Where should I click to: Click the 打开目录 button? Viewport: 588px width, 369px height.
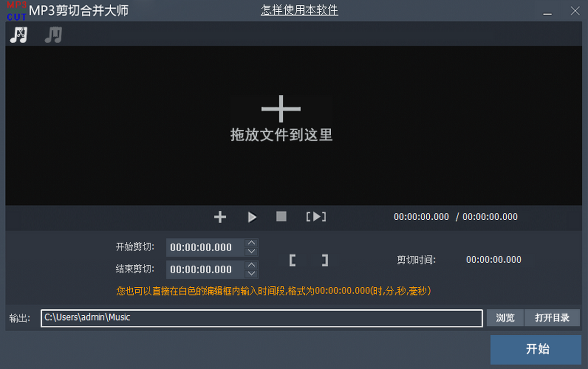(552, 318)
